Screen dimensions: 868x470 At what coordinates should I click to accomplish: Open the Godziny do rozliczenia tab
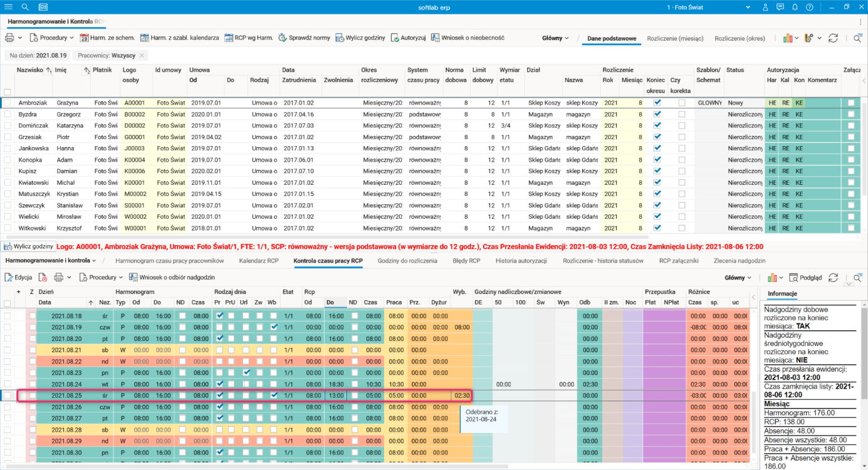[x=407, y=260]
